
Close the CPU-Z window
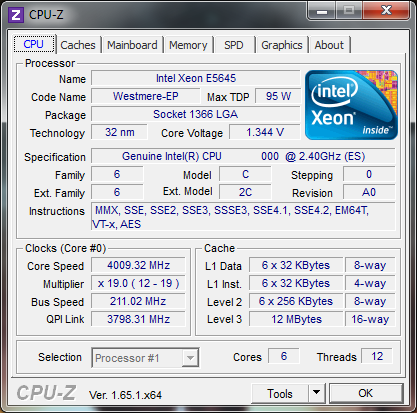(386, 10)
